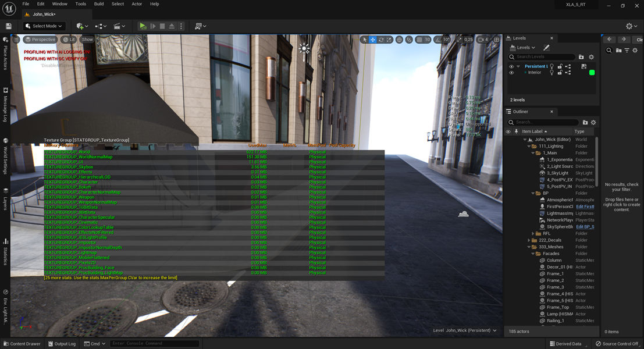This screenshot has height=349, width=644.
Task: Open the Platforms dropdown
Action: (x=201, y=26)
